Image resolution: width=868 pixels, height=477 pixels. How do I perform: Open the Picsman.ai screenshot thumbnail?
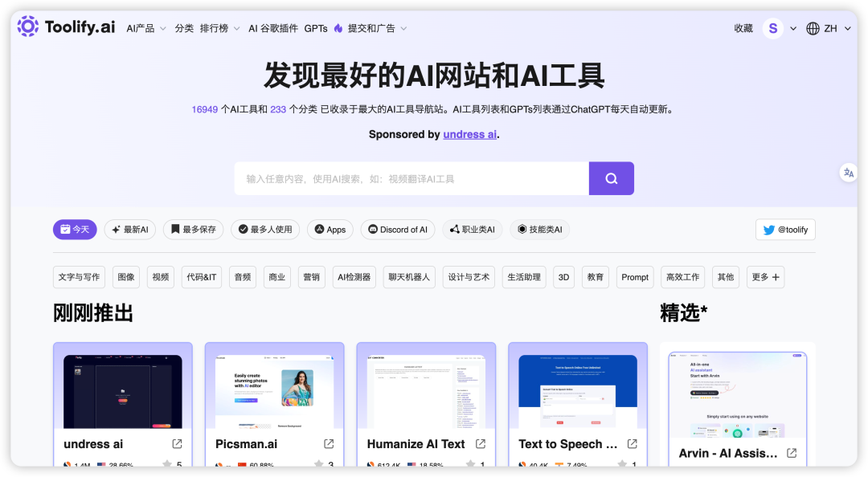click(275, 391)
